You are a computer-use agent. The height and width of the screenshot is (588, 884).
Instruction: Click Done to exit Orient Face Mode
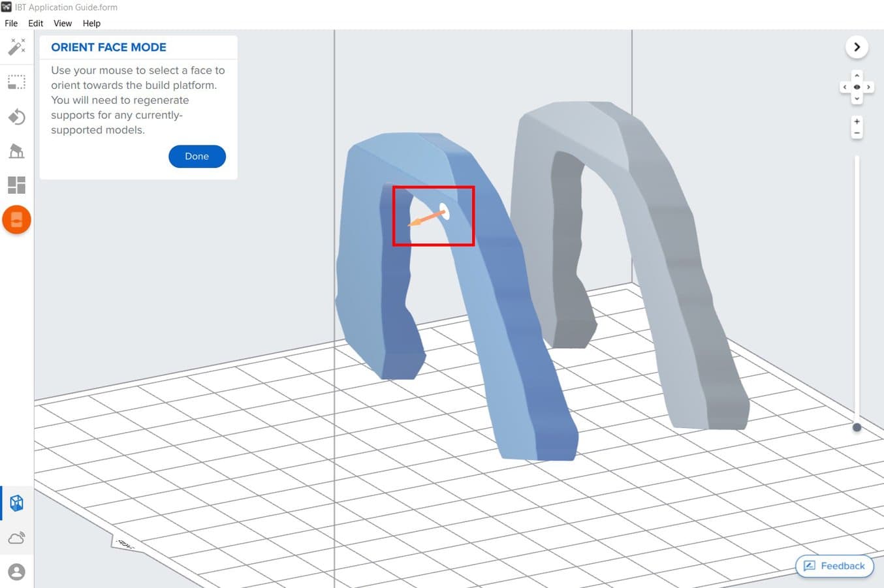pos(197,157)
